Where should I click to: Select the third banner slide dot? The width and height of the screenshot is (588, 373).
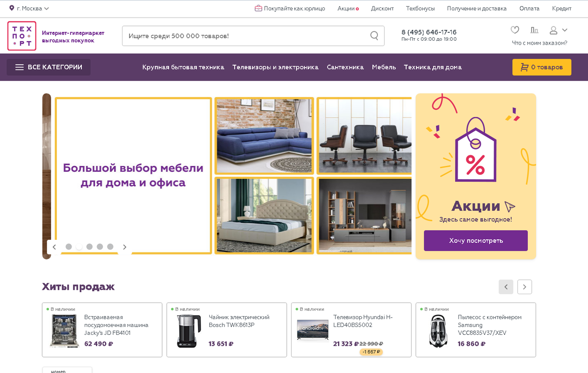click(x=89, y=247)
